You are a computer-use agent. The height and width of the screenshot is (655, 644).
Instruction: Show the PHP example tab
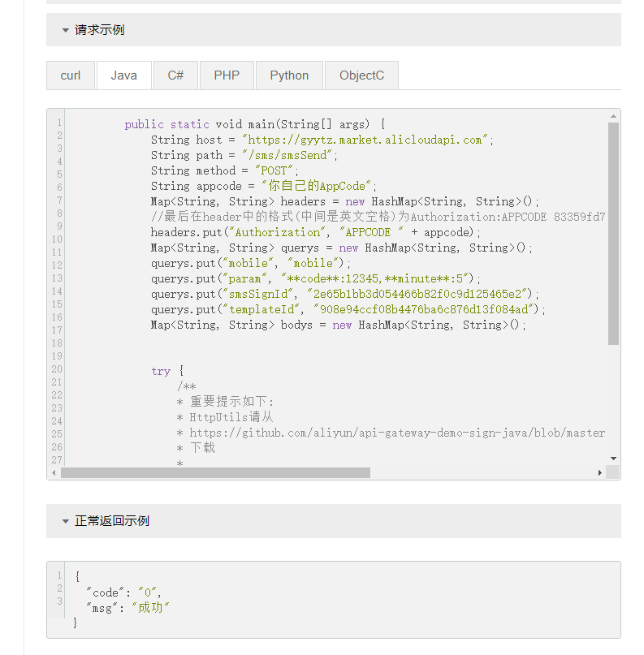click(x=227, y=75)
